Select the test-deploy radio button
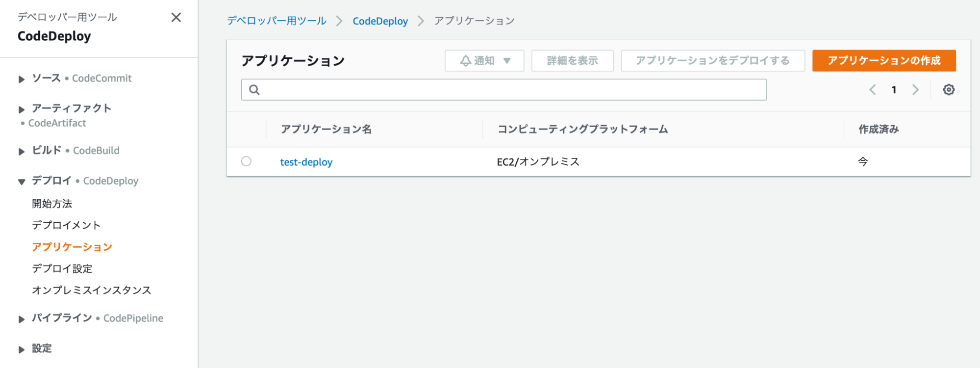Image resolution: width=980 pixels, height=368 pixels. tap(246, 161)
